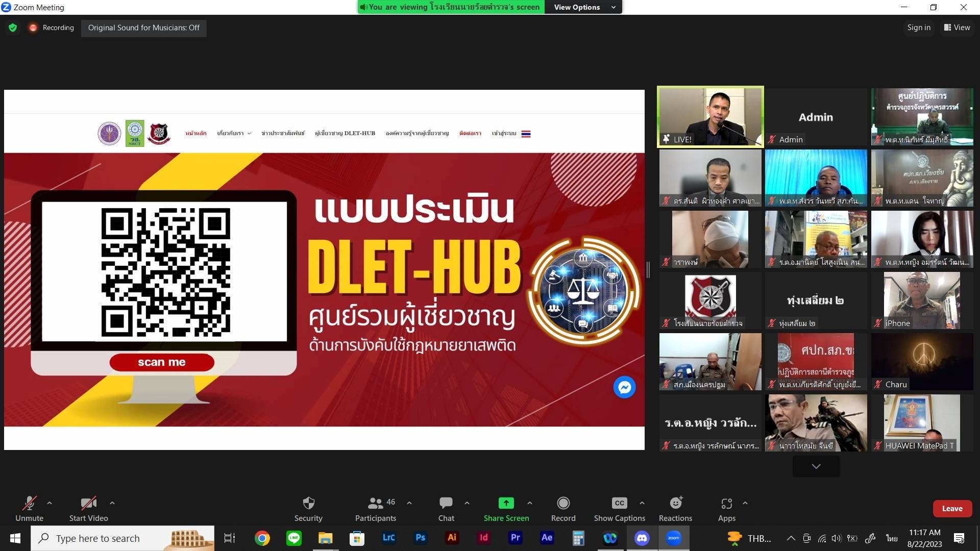
Task: Show more participant videos with down chevron
Action: tap(816, 466)
